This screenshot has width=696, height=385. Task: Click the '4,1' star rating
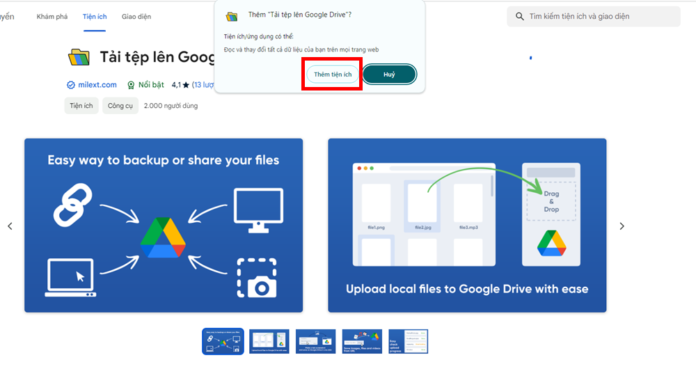[x=180, y=85]
